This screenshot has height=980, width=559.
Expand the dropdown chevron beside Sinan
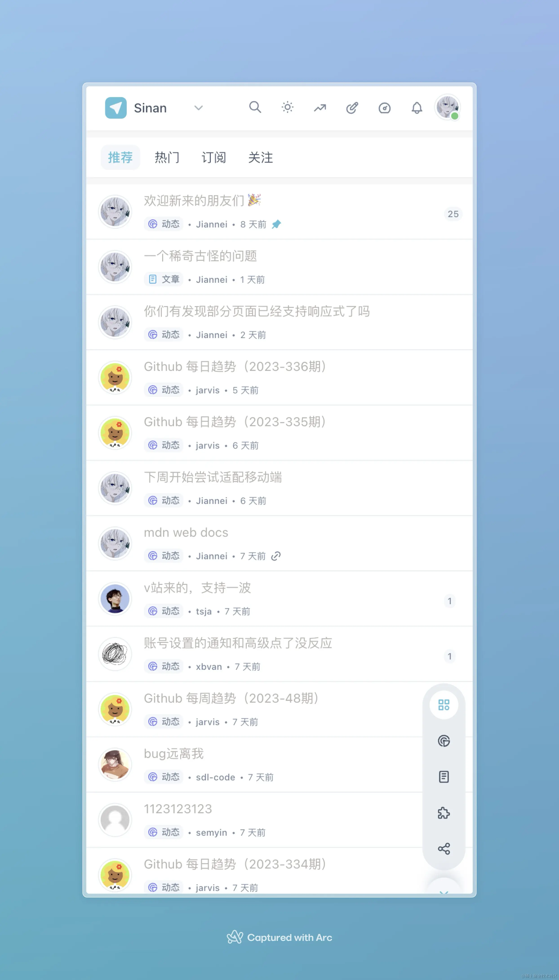198,108
